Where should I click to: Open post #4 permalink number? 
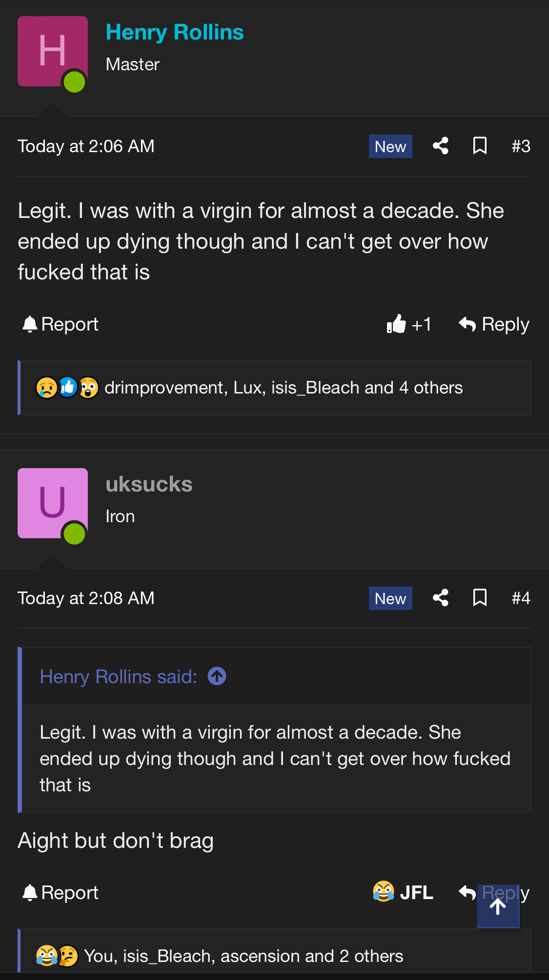point(521,598)
